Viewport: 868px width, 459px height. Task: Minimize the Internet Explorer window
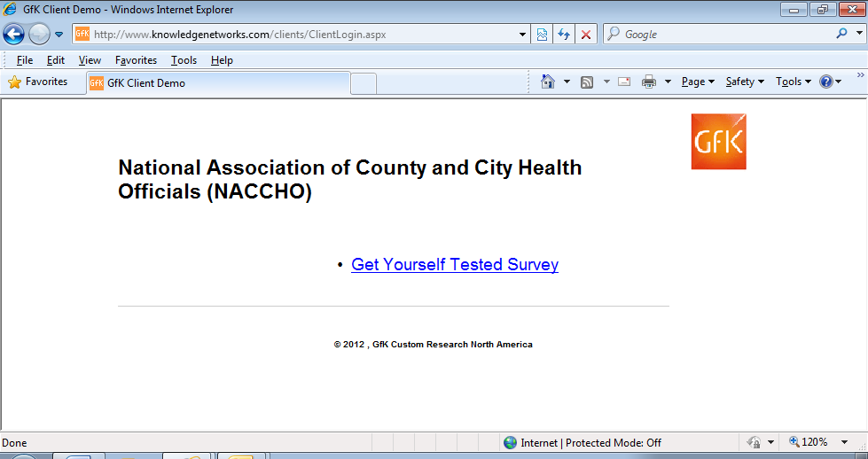pos(794,10)
